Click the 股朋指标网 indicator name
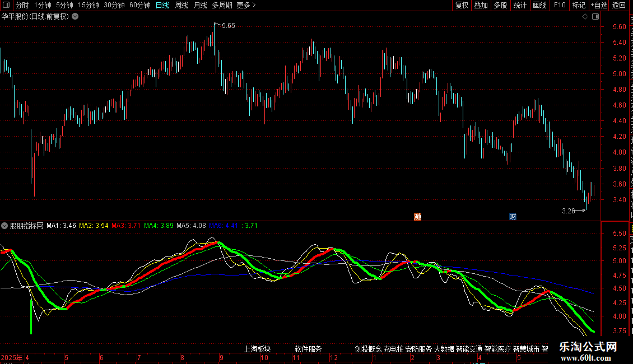 click(27, 226)
